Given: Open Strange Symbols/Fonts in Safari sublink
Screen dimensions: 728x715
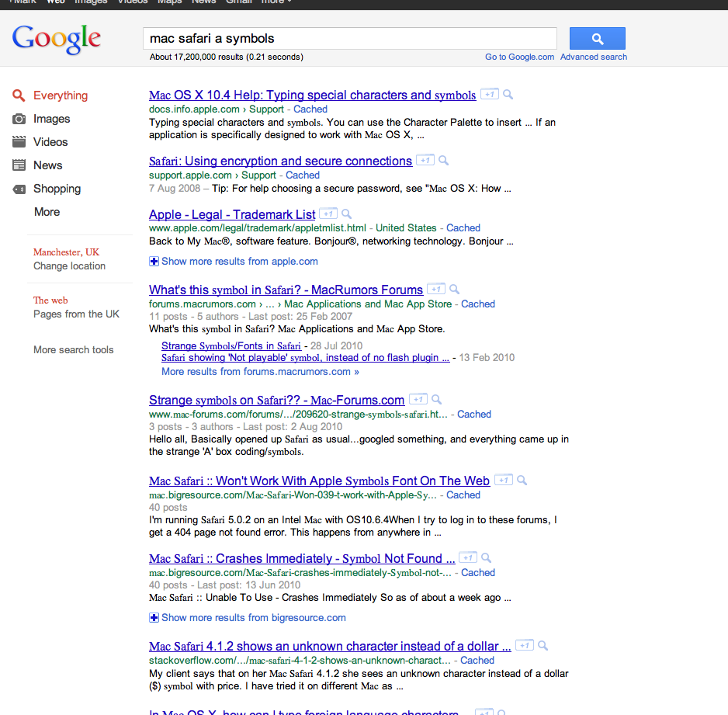Looking at the screenshot, I should [x=231, y=346].
